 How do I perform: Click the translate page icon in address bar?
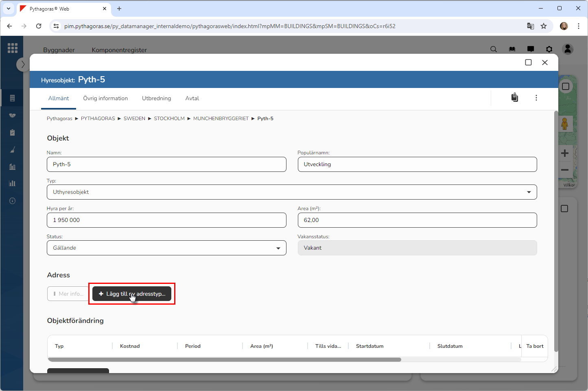click(x=530, y=26)
